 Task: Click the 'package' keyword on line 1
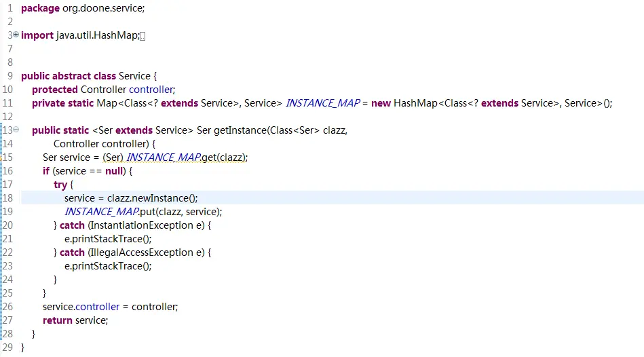click(40, 9)
